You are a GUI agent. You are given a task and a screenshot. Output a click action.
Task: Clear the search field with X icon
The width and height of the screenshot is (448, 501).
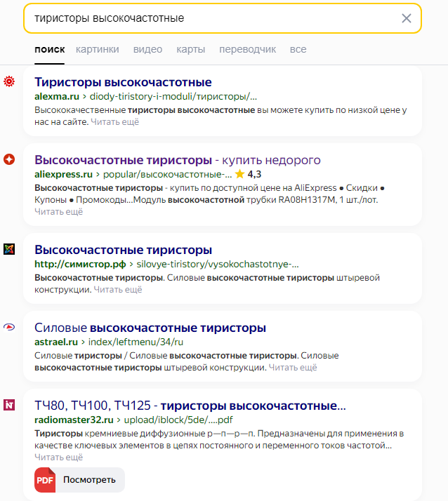pos(406,18)
